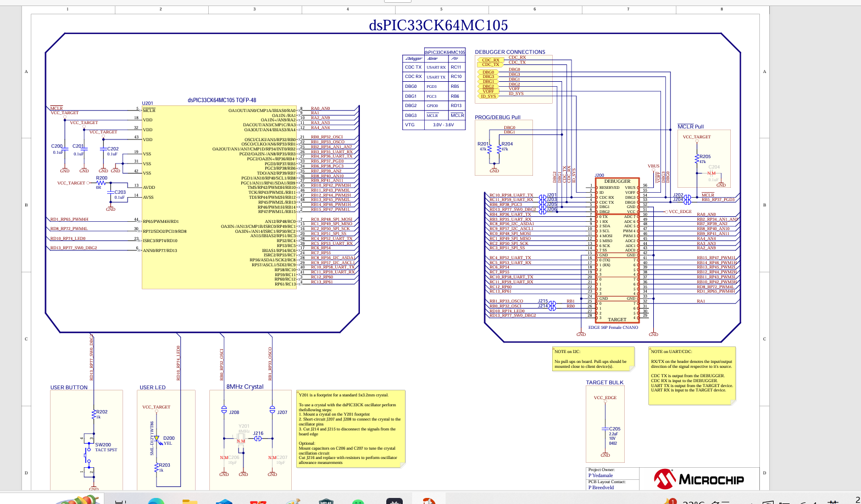This screenshot has width=861, height=504.
Task: Select the yellow CDC_TX port symbol
Action: click(490, 64)
